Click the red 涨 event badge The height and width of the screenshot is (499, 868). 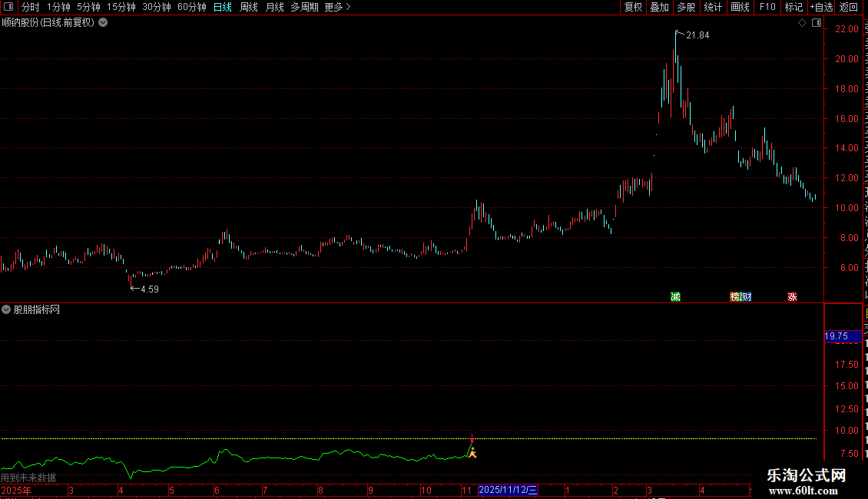[x=792, y=297]
